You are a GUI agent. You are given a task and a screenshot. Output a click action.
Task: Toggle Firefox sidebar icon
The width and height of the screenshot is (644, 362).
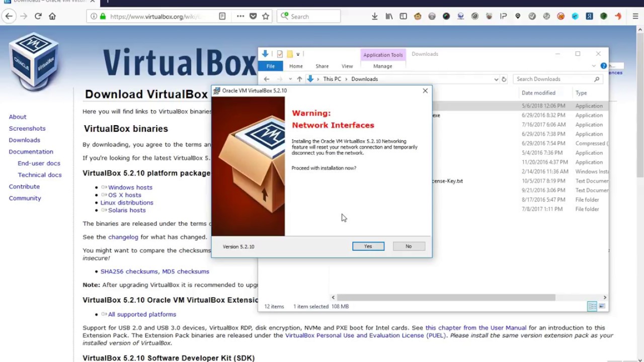tap(403, 16)
